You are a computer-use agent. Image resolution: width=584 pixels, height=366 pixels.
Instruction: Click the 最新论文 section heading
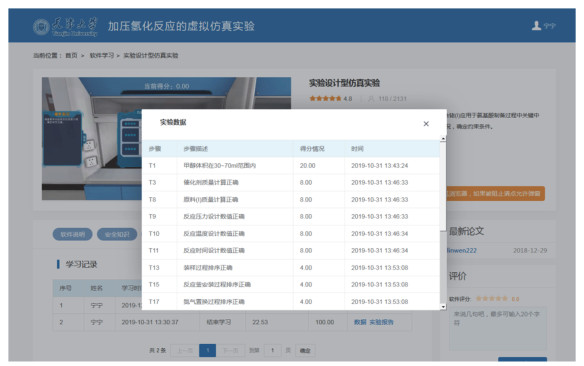pos(466,231)
